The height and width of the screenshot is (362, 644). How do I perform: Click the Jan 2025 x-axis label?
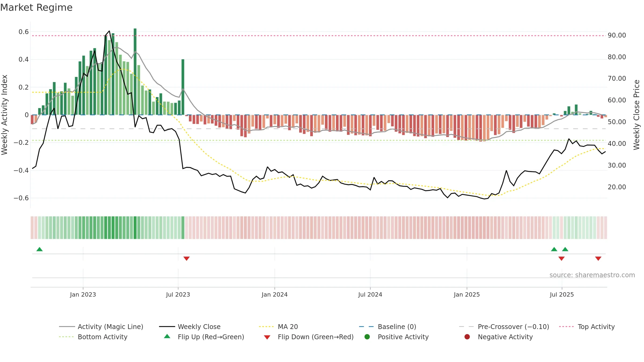(x=467, y=294)
